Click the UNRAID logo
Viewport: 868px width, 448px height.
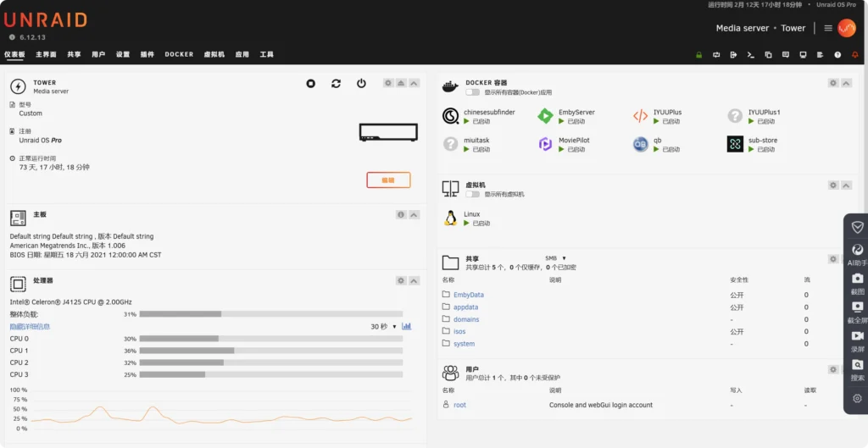(x=46, y=20)
